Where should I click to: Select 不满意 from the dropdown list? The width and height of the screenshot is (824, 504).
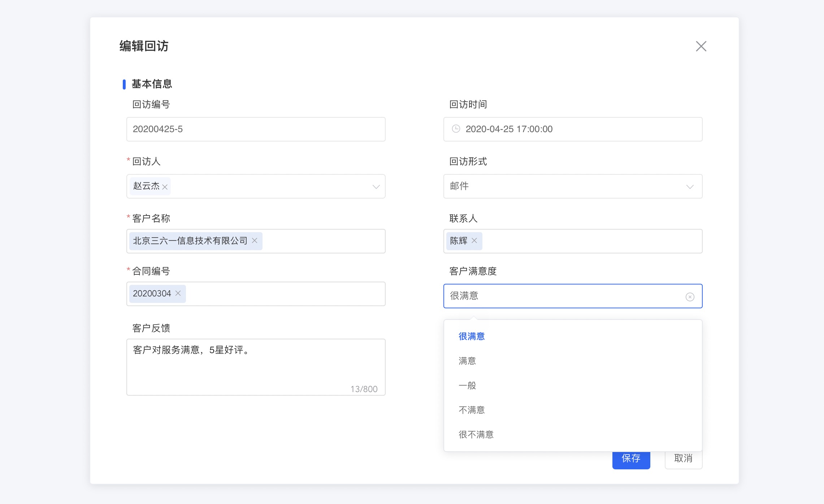(x=472, y=410)
